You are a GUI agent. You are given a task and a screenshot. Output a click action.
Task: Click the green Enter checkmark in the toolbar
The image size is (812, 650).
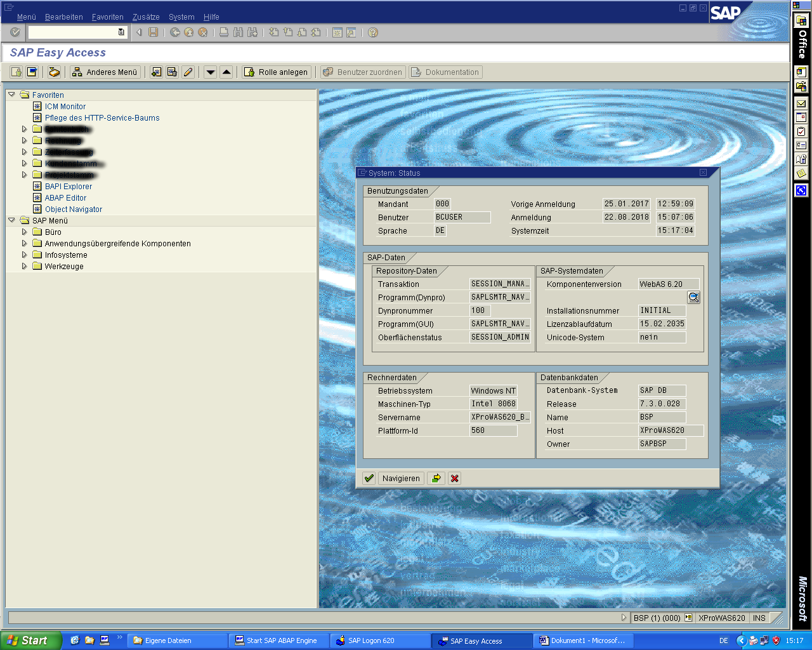(x=15, y=32)
